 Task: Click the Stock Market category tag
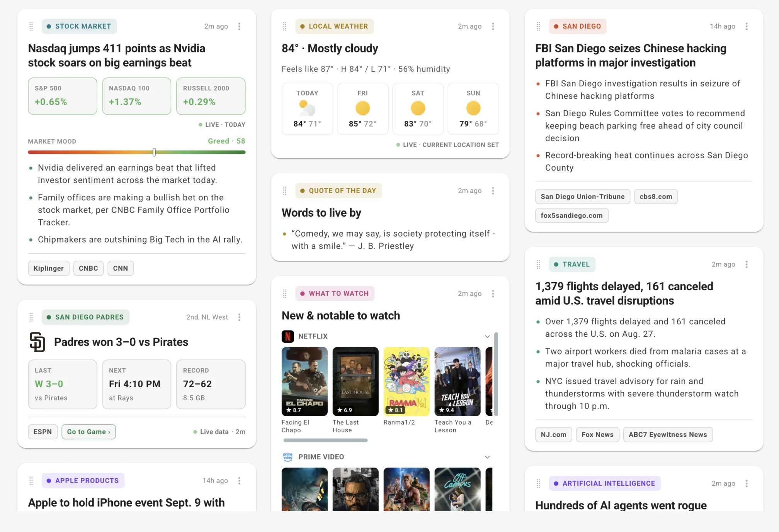coord(79,26)
